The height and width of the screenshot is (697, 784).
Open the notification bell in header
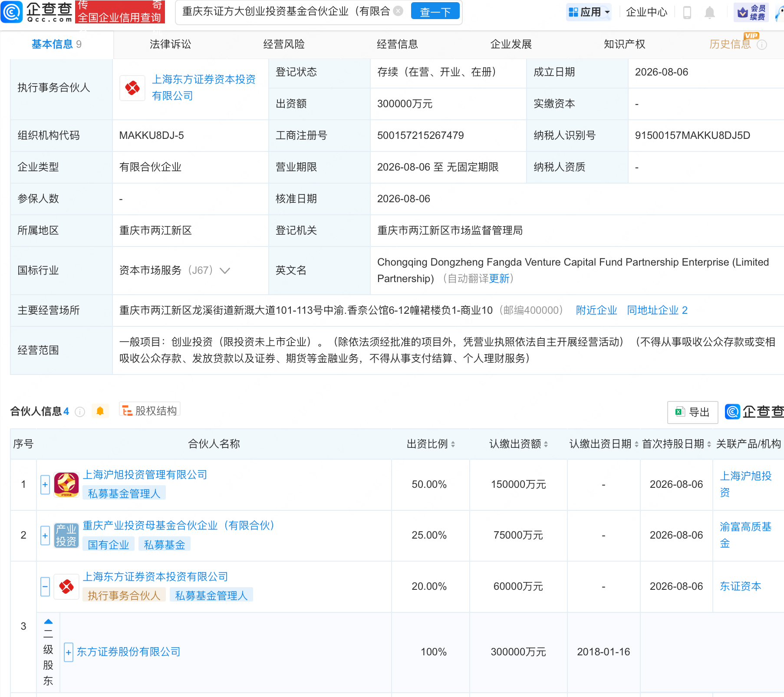(x=710, y=12)
